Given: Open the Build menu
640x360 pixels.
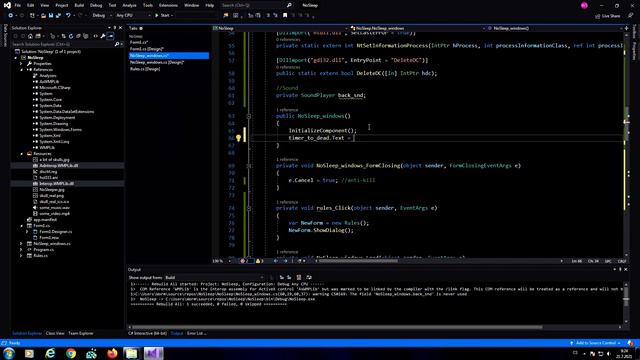Looking at the screenshot, I should (79, 5).
